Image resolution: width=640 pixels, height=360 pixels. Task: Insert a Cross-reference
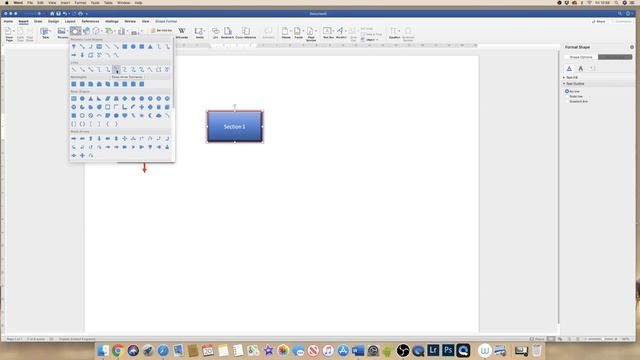(246, 33)
